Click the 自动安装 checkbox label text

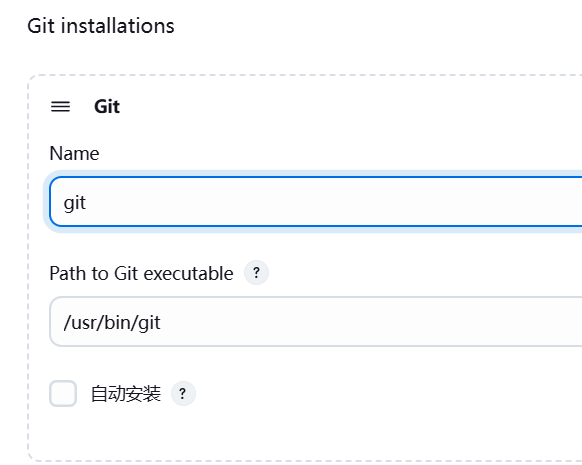click(x=126, y=394)
